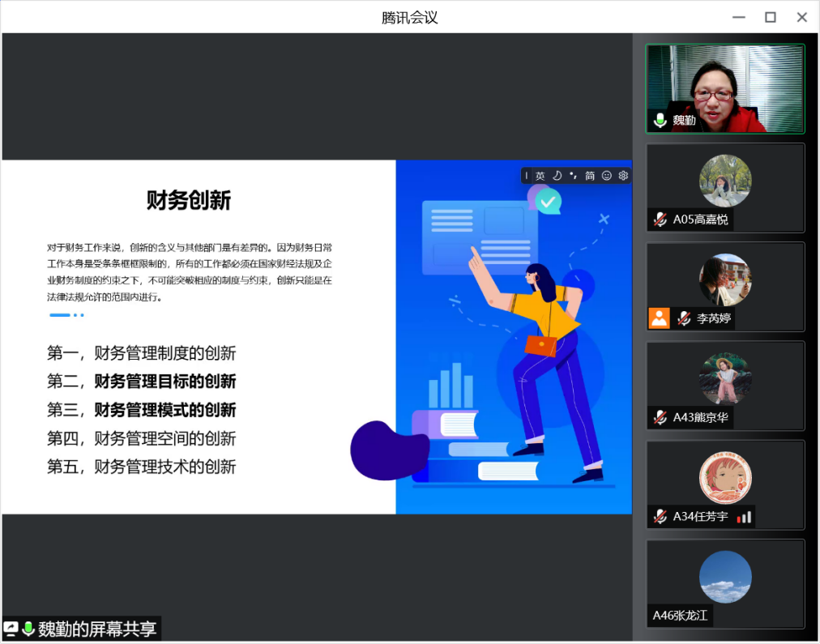Click the A46张龙江 participant tile
The height and width of the screenshot is (644, 820).
724,583
